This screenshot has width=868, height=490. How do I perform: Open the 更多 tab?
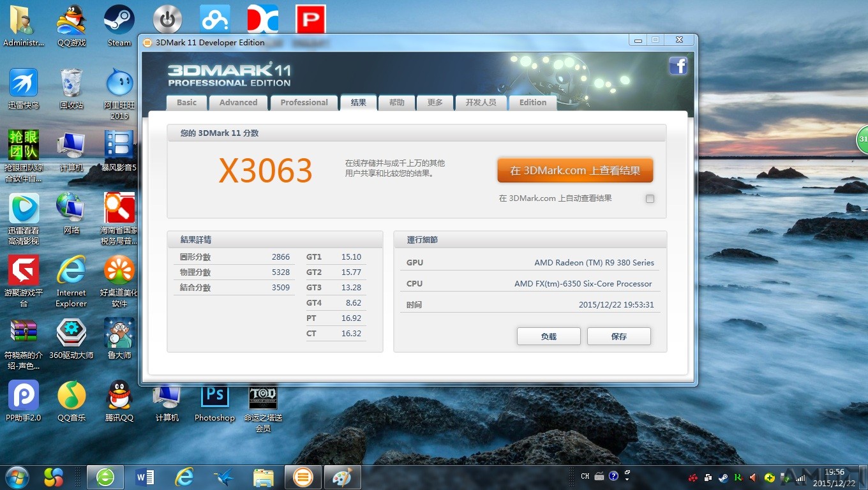click(x=435, y=103)
